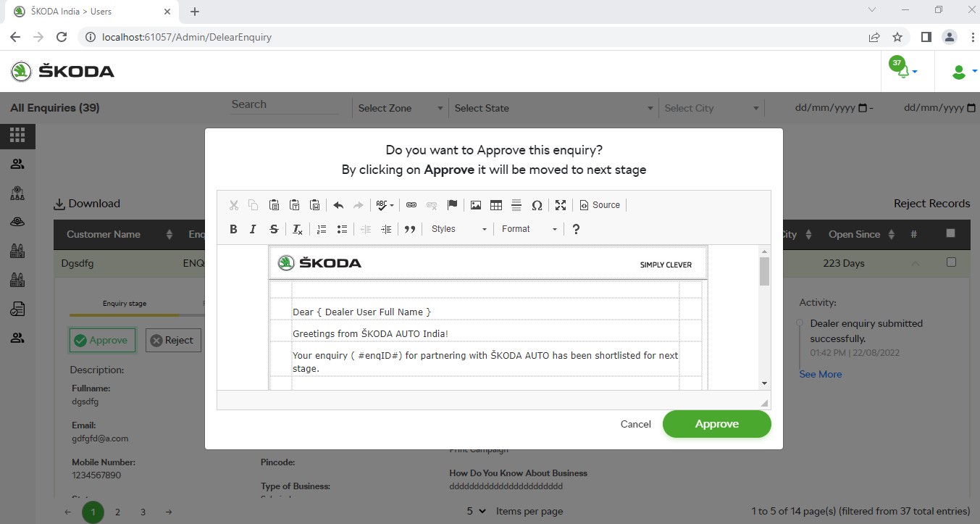
Task: Click the Paste icon in editor toolbar
Action: click(x=275, y=205)
